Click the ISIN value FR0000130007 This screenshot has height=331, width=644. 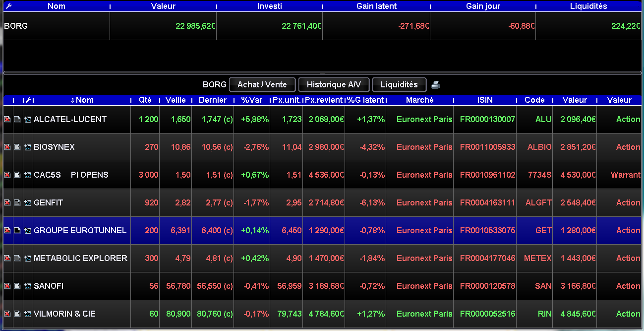tap(488, 120)
